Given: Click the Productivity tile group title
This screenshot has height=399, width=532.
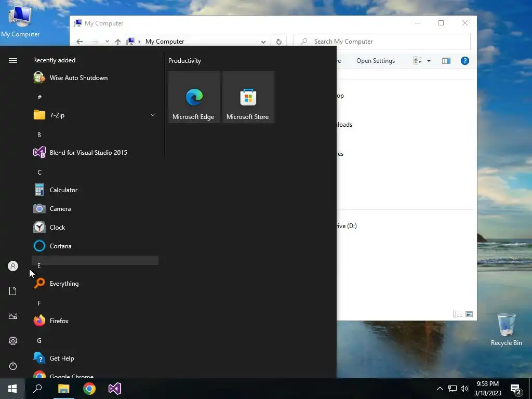Looking at the screenshot, I should [x=184, y=61].
